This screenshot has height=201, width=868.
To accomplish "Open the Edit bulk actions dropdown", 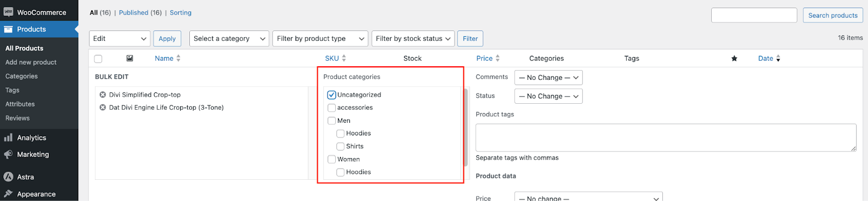I will [x=119, y=39].
